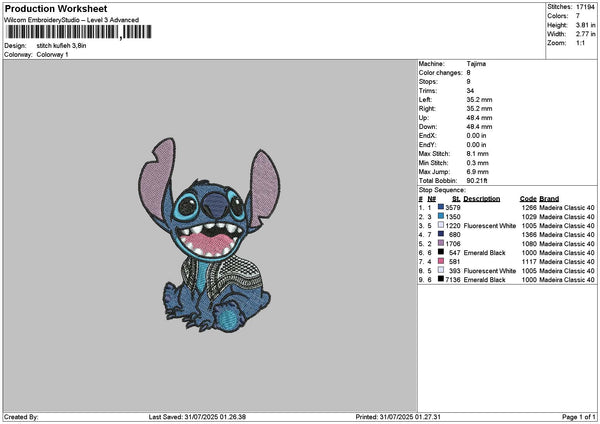
Task: Select the Width value '2.77 in'
Action: (585, 34)
